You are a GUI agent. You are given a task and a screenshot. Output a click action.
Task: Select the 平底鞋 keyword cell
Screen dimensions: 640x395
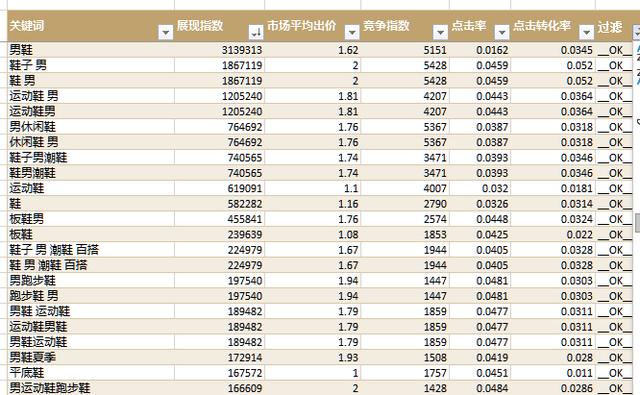pyautogui.click(x=91, y=373)
